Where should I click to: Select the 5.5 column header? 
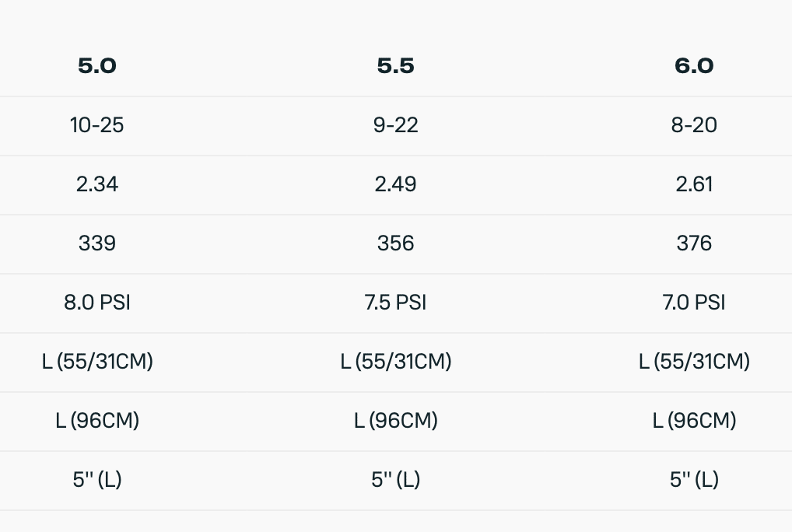tap(395, 66)
